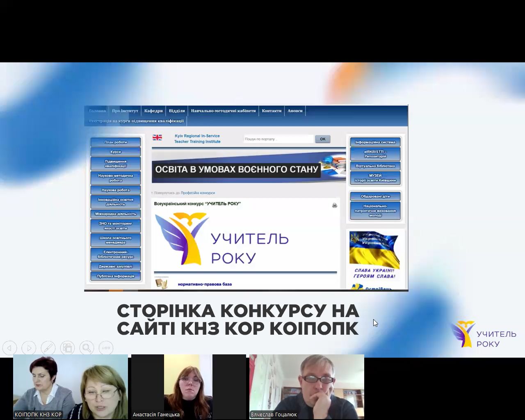Screen dimensions: 525x420
Task: Open the pen pointer tools icon
Action: [48, 348]
